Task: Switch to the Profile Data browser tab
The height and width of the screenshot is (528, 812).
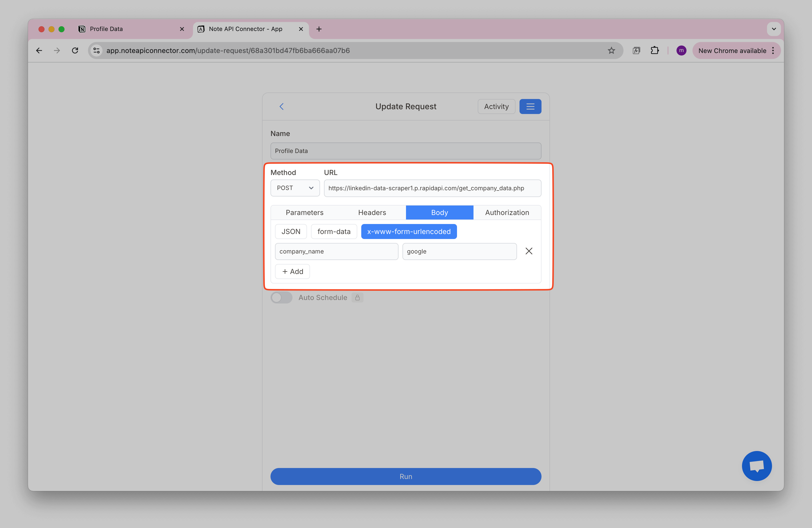Action: [x=131, y=29]
